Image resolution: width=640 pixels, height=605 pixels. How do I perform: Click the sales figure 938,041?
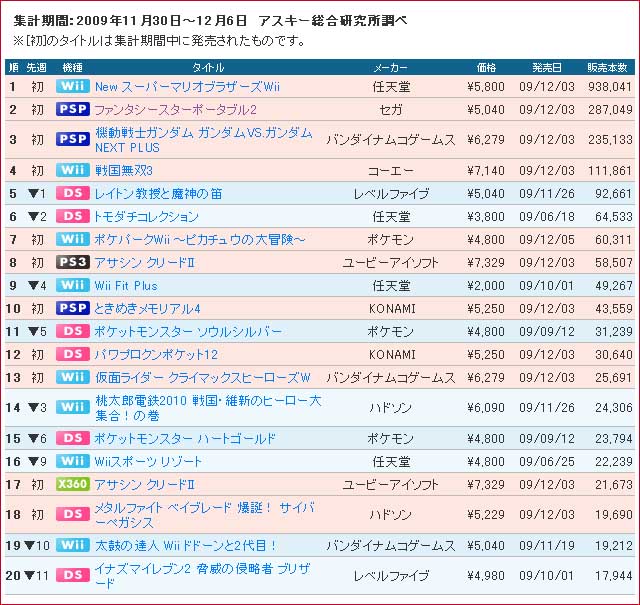pos(610,87)
